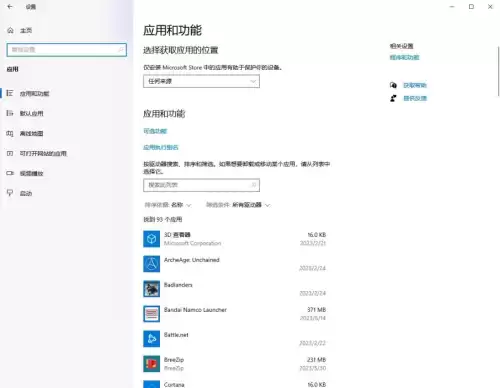Viewport: 500px width, 388px height.
Task: Select the 默认应用 sidebar icon
Action: click(10, 113)
